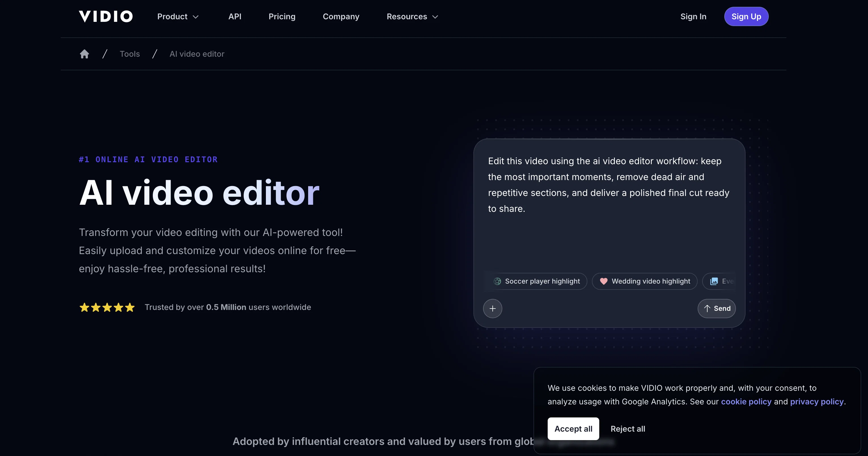Open the privacy policy link

(x=817, y=402)
